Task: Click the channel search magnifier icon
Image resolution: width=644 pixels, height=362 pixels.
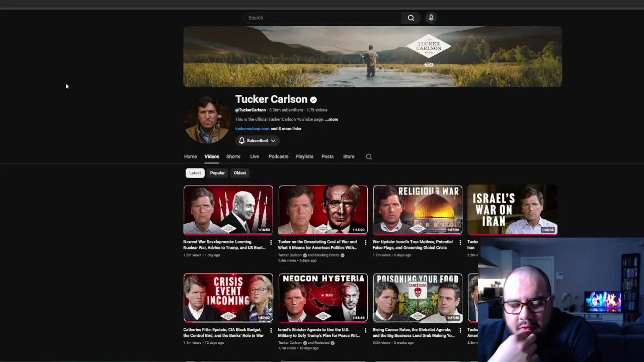Action: pyautogui.click(x=369, y=156)
